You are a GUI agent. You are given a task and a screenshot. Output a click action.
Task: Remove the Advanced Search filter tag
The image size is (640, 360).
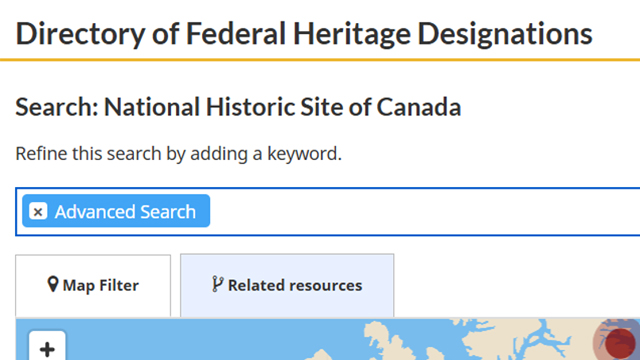tap(38, 211)
